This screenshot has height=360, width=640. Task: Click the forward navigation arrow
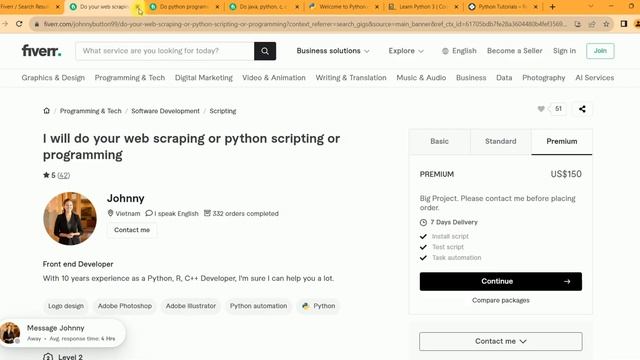tap(5, 24)
